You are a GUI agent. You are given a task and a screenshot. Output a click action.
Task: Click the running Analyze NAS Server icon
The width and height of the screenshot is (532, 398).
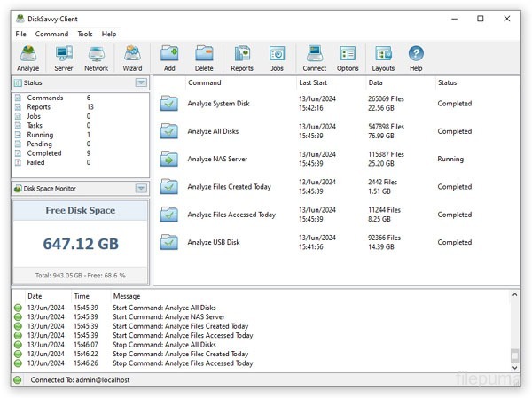point(169,160)
